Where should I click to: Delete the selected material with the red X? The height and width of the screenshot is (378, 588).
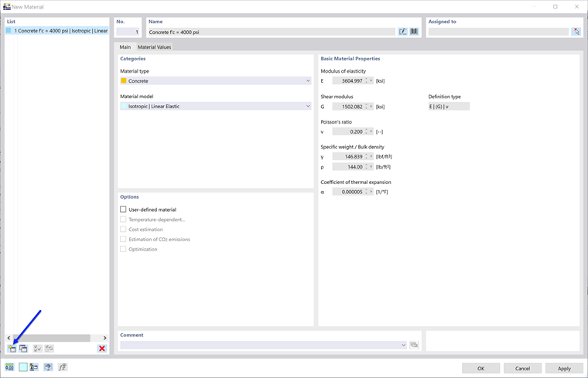(x=101, y=349)
